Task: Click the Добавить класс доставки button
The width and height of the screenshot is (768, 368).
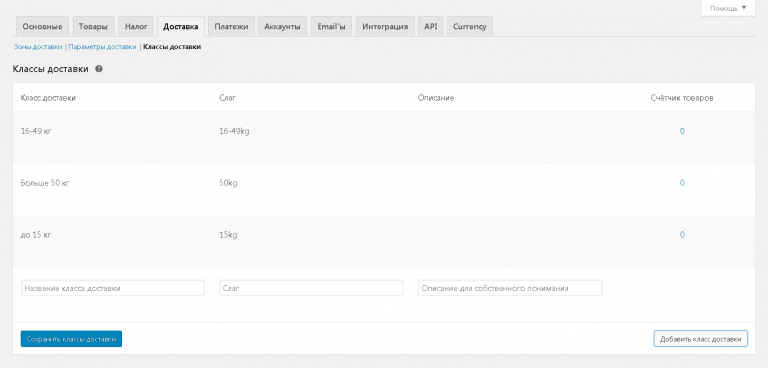Action: coord(700,339)
